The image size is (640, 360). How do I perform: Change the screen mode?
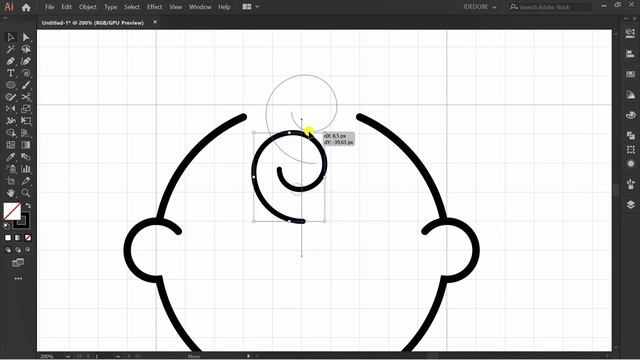click(x=18, y=262)
